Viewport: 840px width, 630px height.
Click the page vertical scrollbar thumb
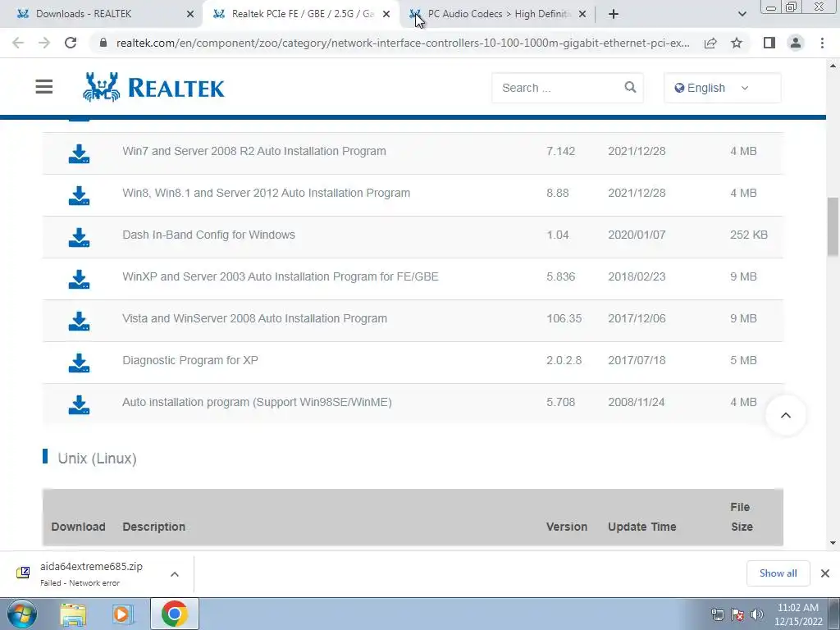pos(833,227)
